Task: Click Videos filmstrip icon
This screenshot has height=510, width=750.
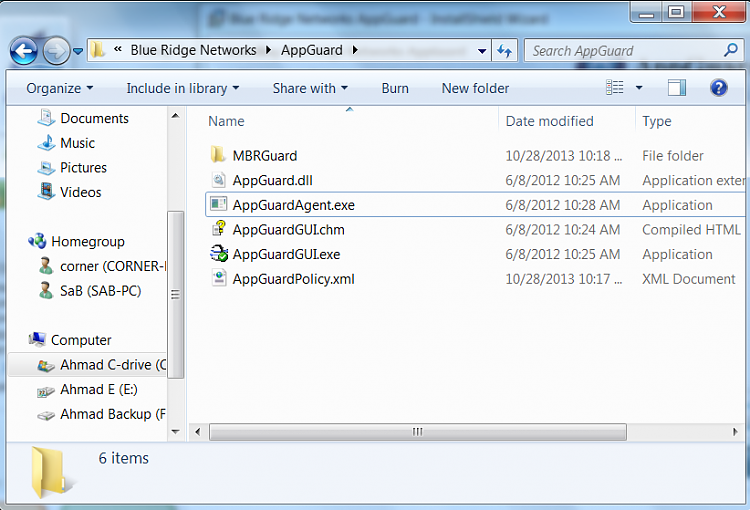Action: click(46, 191)
